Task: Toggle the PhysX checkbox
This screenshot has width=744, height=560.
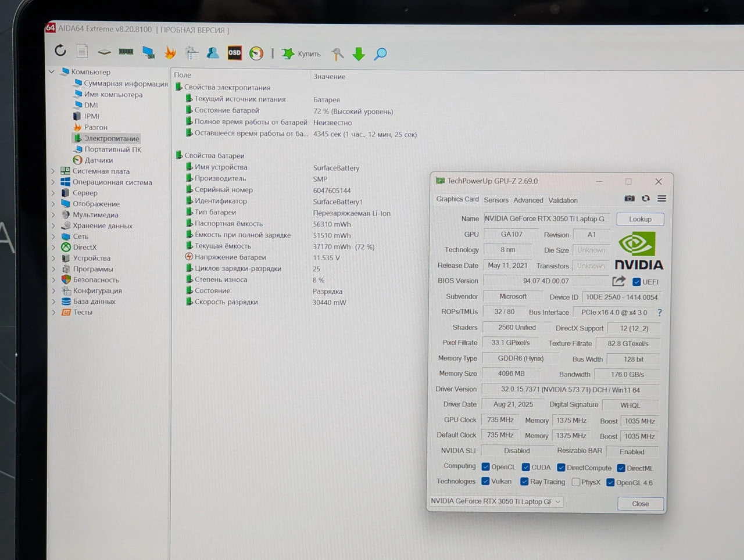Action: tap(576, 482)
